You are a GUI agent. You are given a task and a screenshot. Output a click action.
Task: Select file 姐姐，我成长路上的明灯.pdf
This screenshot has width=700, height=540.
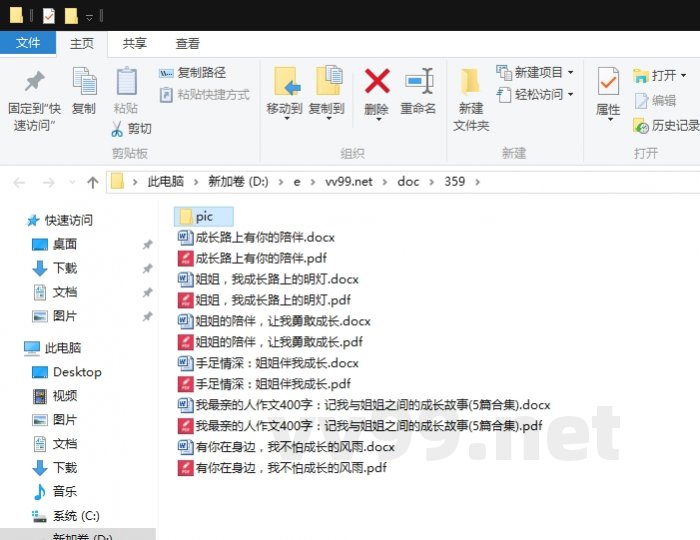(x=264, y=300)
